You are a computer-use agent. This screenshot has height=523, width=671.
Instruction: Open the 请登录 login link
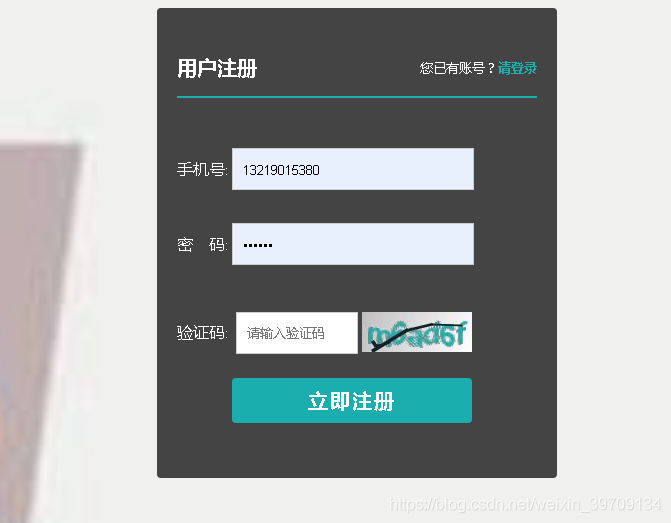click(517, 68)
